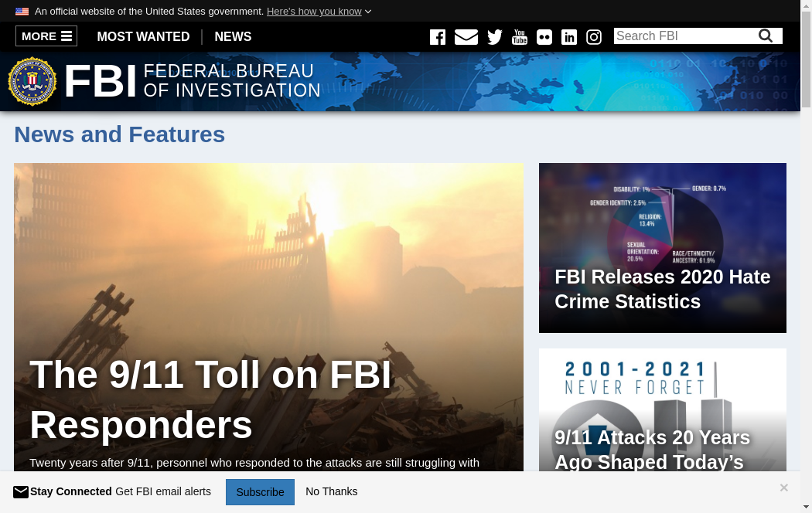Viewport: 812px width, 513px height.
Task: Open the News menu item
Action: click(233, 36)
